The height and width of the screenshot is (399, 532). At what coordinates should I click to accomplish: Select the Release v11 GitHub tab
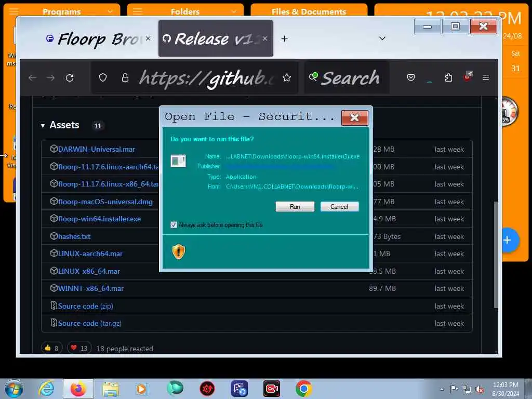216,38
